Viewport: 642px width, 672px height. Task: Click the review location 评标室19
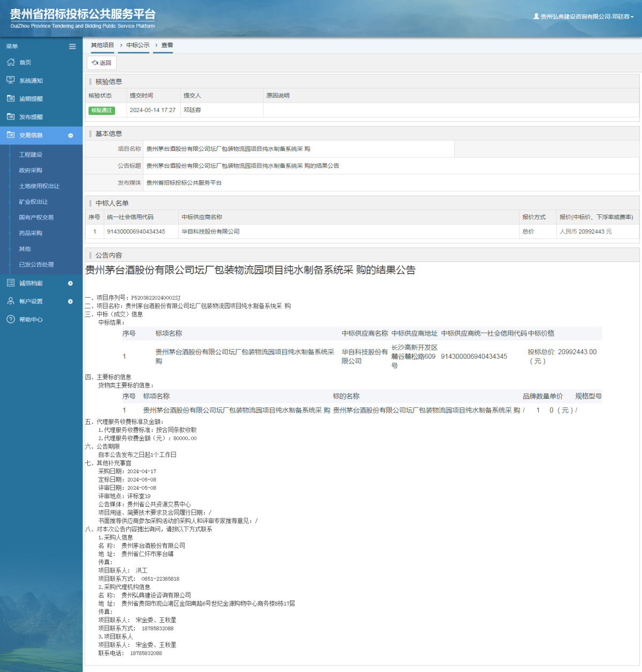tap(139, 496)
